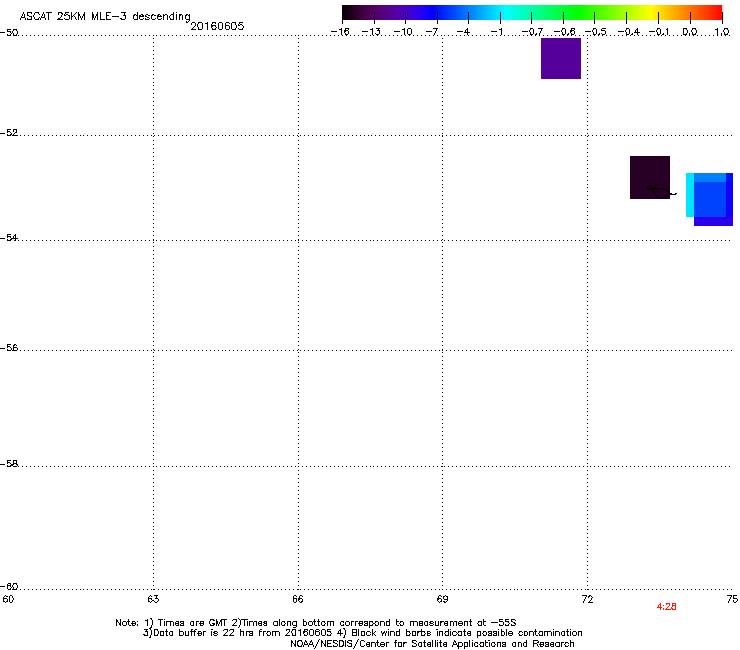Click the colorbar label -16
This screenshot has width=740, height=650.
[x=340, y=32]
